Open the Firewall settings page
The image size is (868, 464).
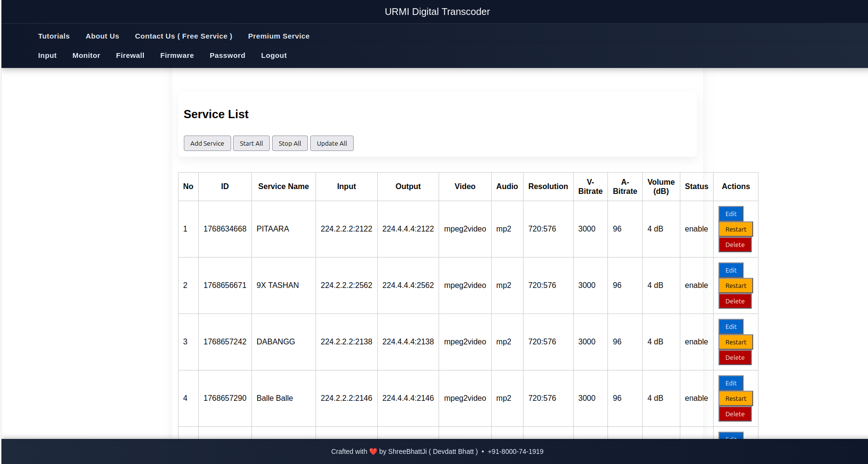coord(130,55)
